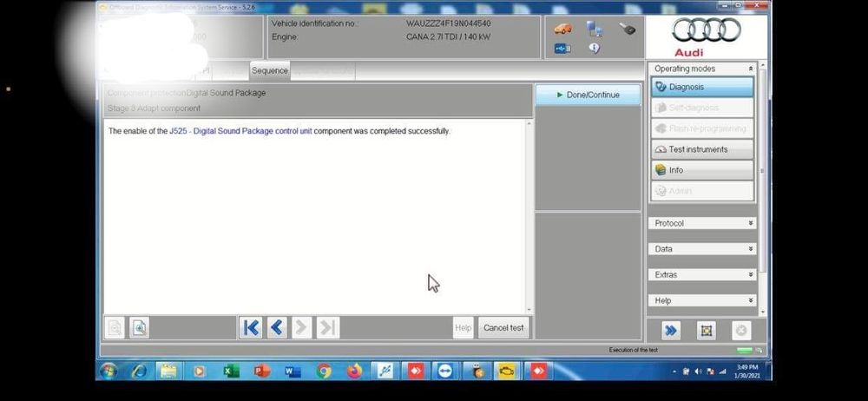Show hidden system tray icons
This screenshot has height=401, width=868.
pos(674,371)
